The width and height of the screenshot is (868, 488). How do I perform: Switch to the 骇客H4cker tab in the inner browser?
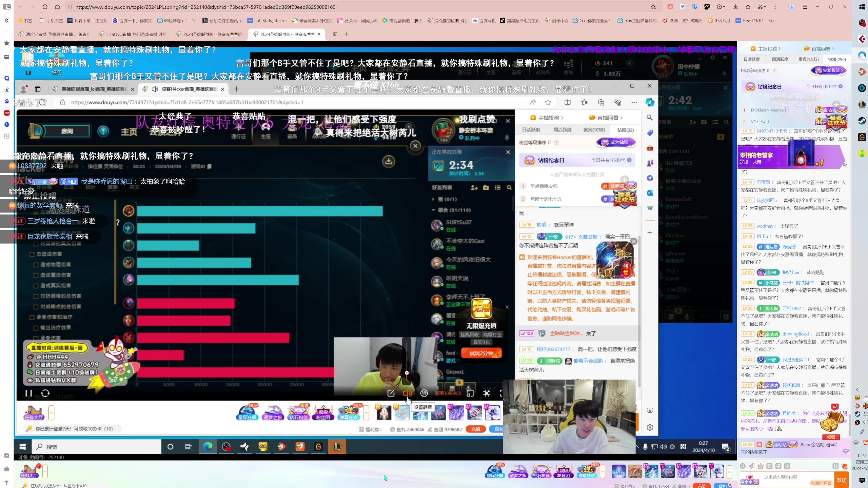pos(183,89)
